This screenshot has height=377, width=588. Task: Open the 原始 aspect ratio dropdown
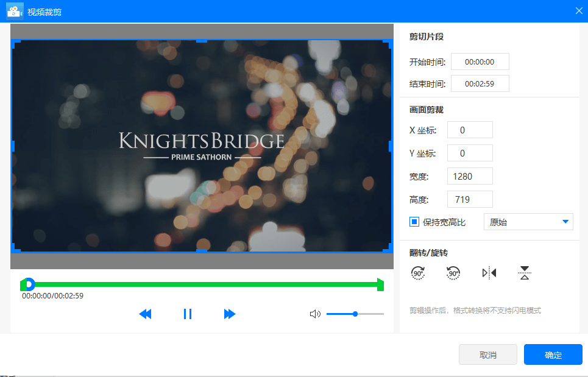[x=528, y=222]
